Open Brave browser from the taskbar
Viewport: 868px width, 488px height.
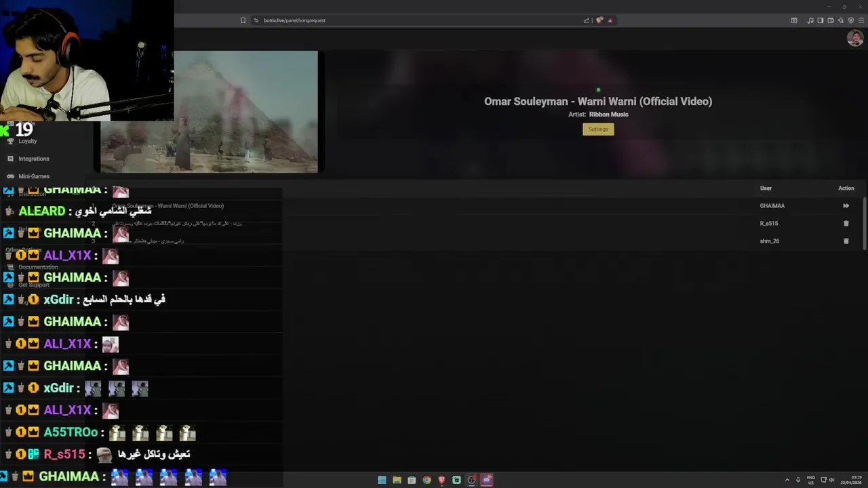[x=441, y=480]
